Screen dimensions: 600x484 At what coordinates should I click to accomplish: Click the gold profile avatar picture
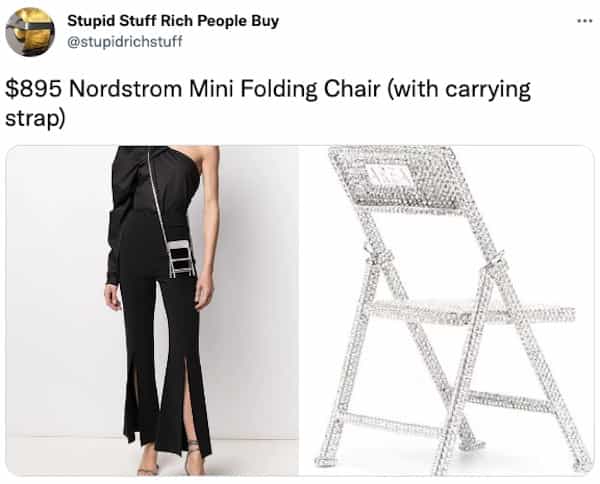coord(30,32)
